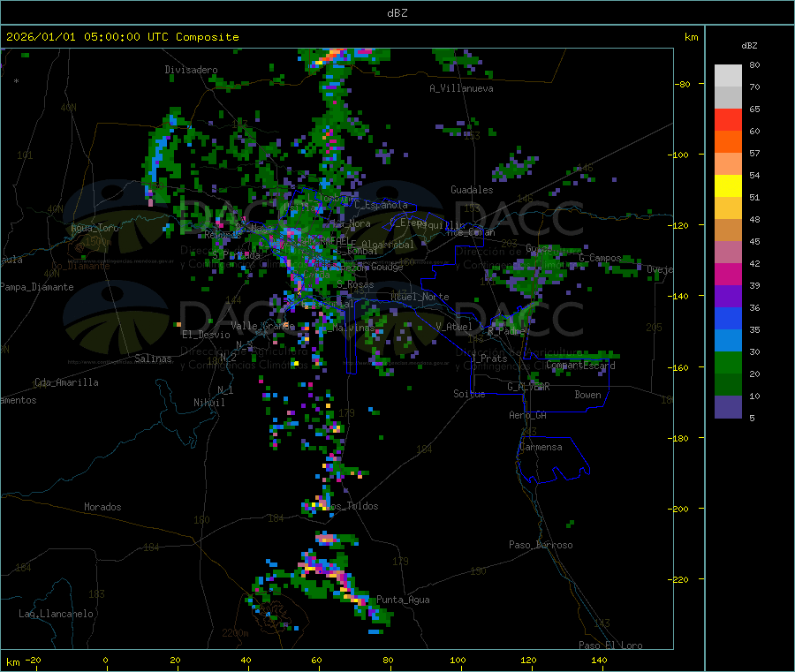Screen dimensions: 795x672
Task: Click the magenta 39-42 dBZ legend swatch
Action: tap(728, 274)
